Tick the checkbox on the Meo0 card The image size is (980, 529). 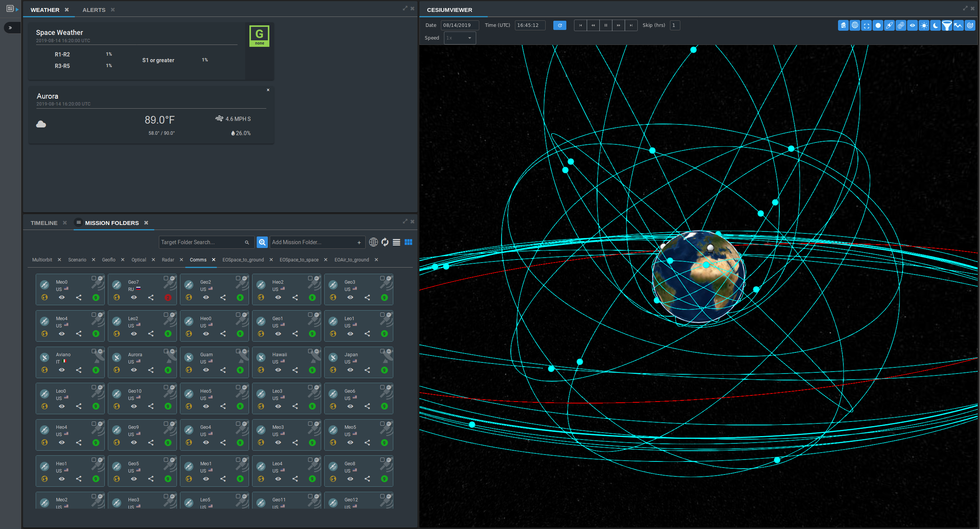[94, 278]
